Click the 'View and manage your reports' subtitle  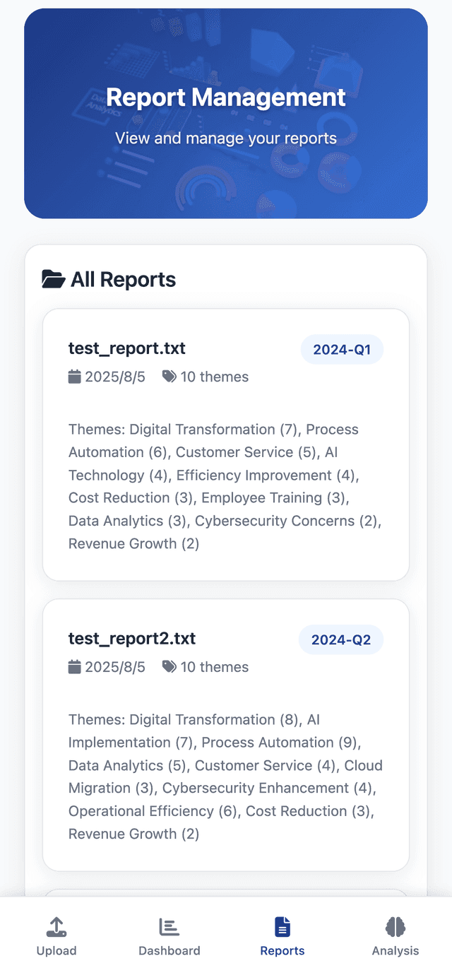pyautogui.click(x=226, y=138)
